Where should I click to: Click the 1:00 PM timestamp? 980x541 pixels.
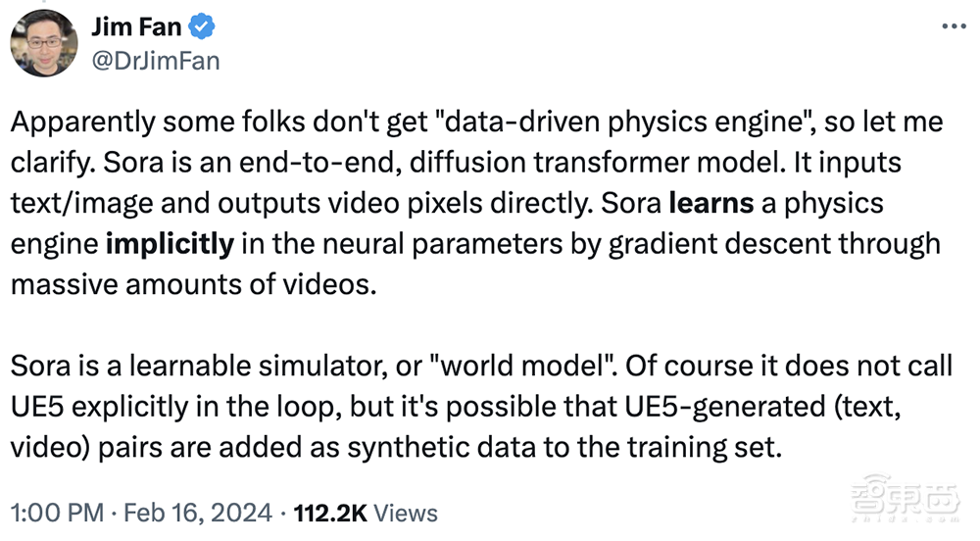point(56,514)
